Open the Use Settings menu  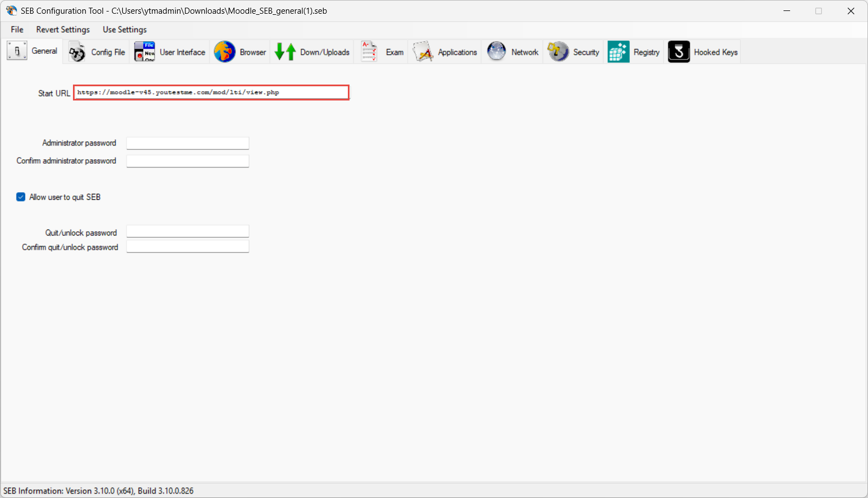click(125, 30)
